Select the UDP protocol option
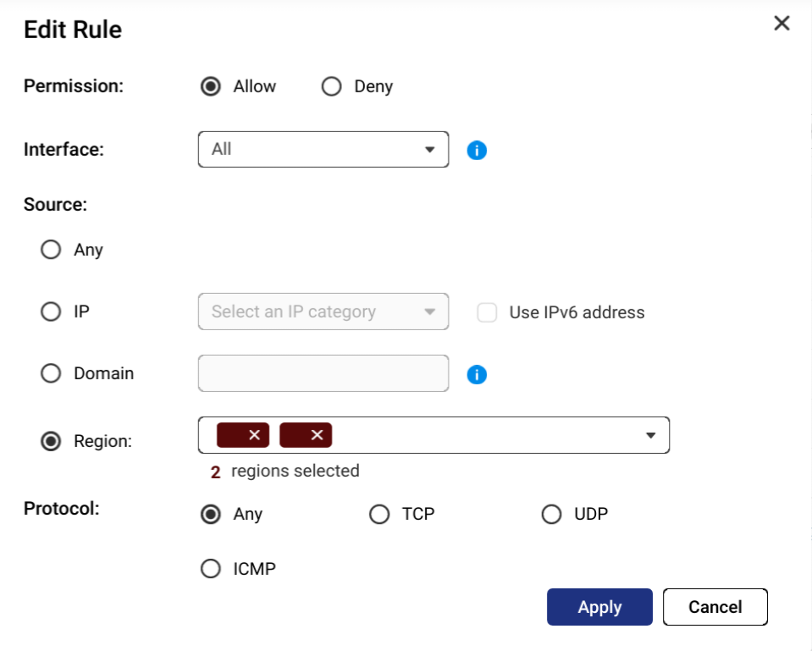Screen dimensions: 812x651 pyautogui.click(x=551, y=514)
